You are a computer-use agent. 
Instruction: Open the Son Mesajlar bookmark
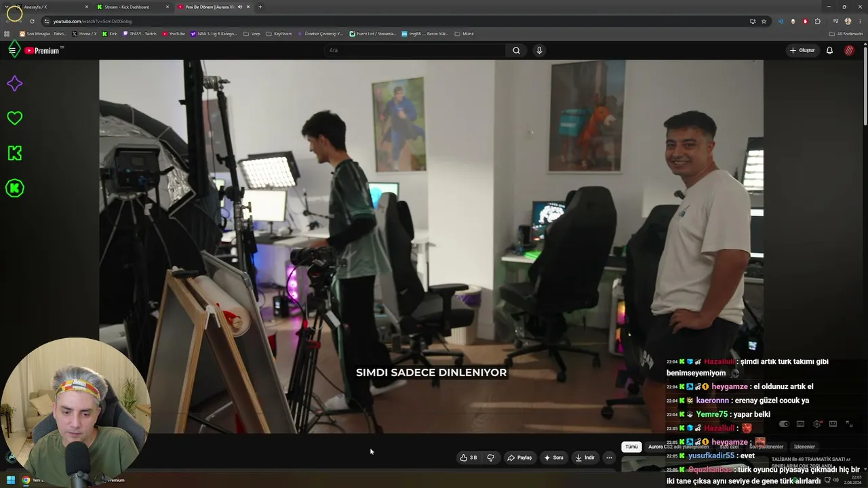point(43,34)
